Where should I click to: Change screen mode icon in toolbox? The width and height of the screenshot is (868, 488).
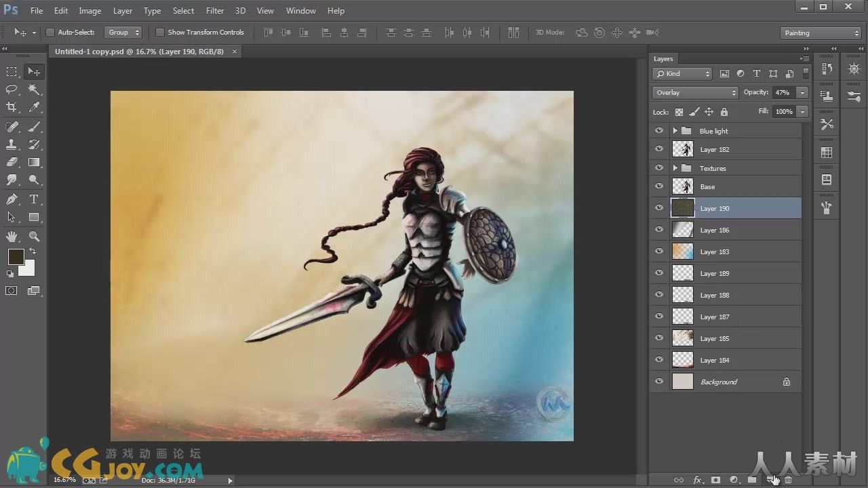pos(33,291)
